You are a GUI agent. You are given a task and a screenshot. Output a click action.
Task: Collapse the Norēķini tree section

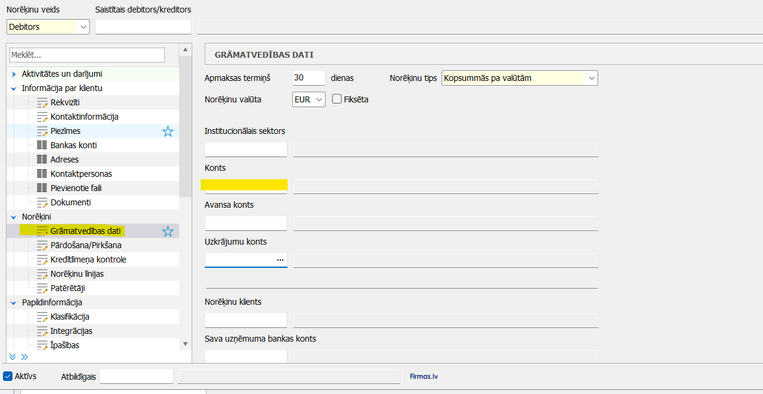pos(14,217)
